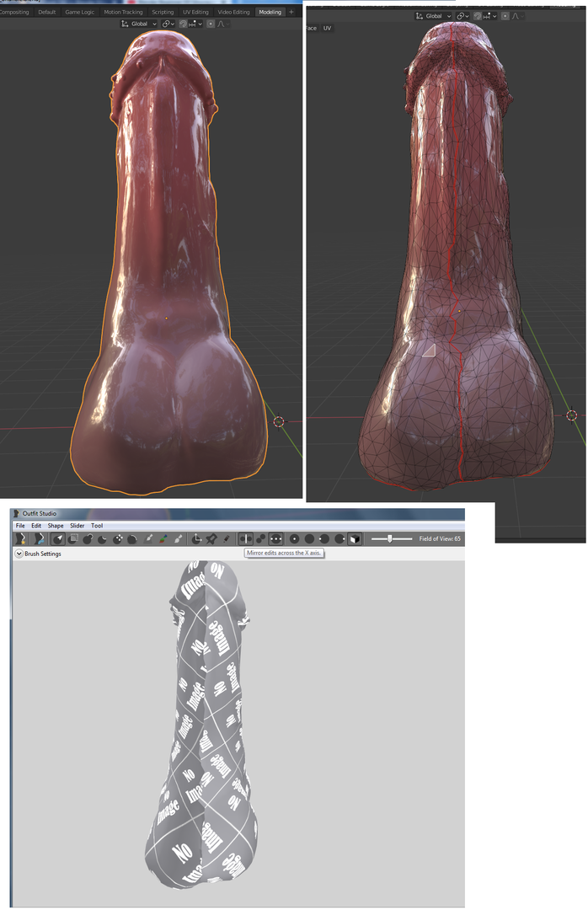The image size is (588, 910).
Task: Open the Tool menu in Outfit Studio
Action: pyautogui.click(x=97, y=526)
